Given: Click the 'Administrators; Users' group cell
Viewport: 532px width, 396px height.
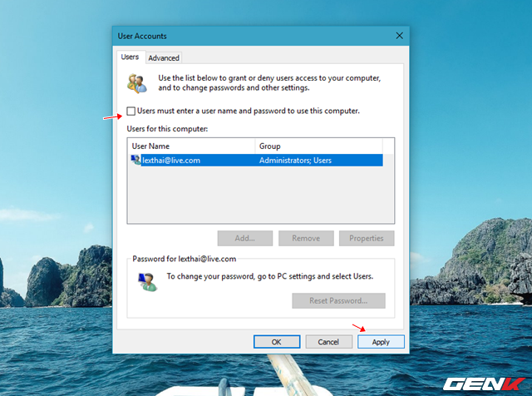Looking at the screenshot, I should (x=295, y=161).
